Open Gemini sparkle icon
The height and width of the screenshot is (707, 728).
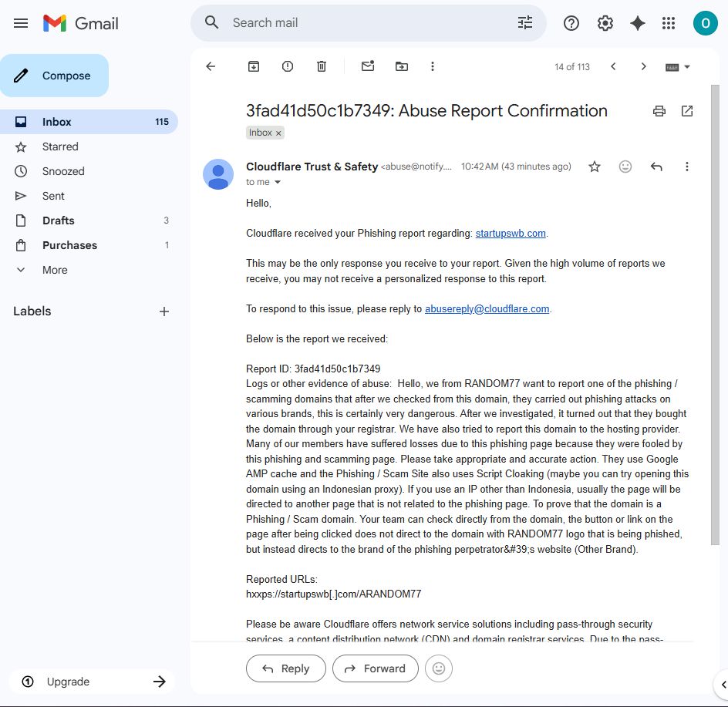638,23
